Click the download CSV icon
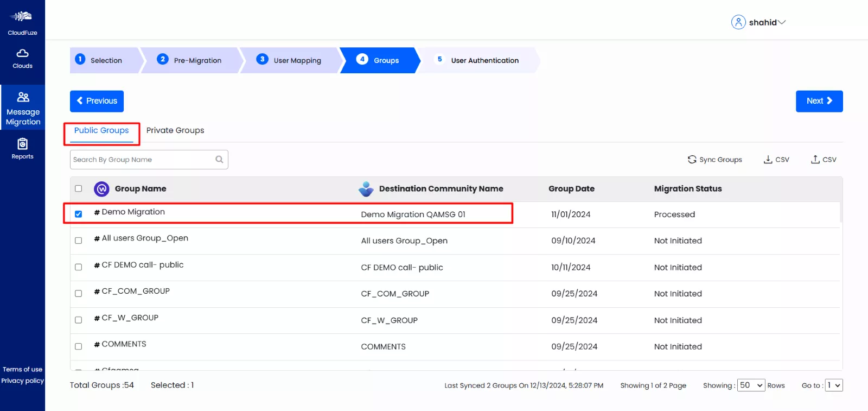 coord(768,160)
